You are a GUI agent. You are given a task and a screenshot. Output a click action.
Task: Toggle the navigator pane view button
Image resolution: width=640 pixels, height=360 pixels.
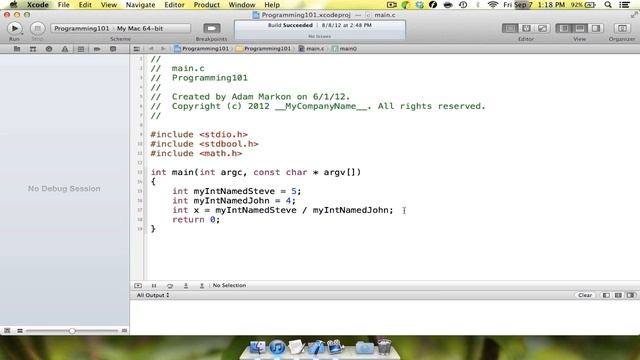point(564,28)
